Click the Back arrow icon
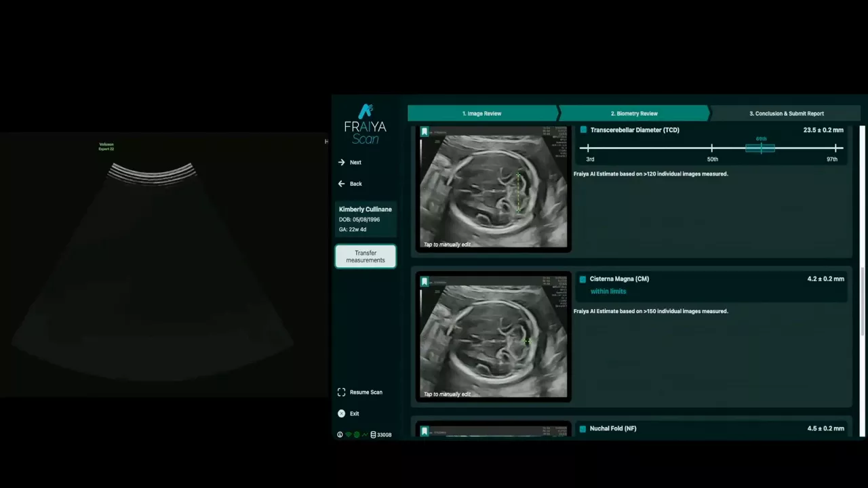Screen dimensions: 868x488 click(x=341, y=184)
